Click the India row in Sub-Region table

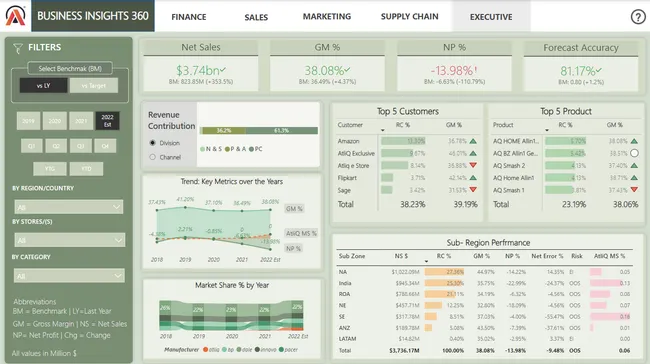pyautogui.click(x=484, y=283)
